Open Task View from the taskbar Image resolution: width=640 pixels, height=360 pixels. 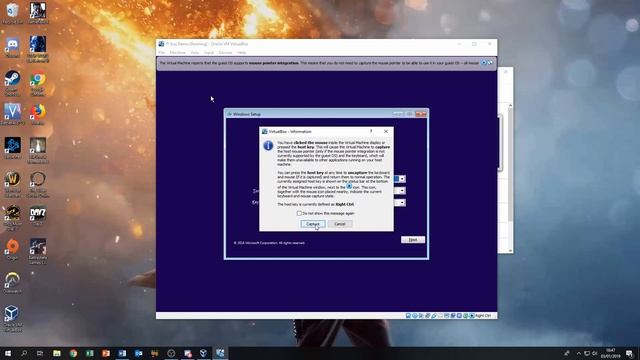point(40,353)
